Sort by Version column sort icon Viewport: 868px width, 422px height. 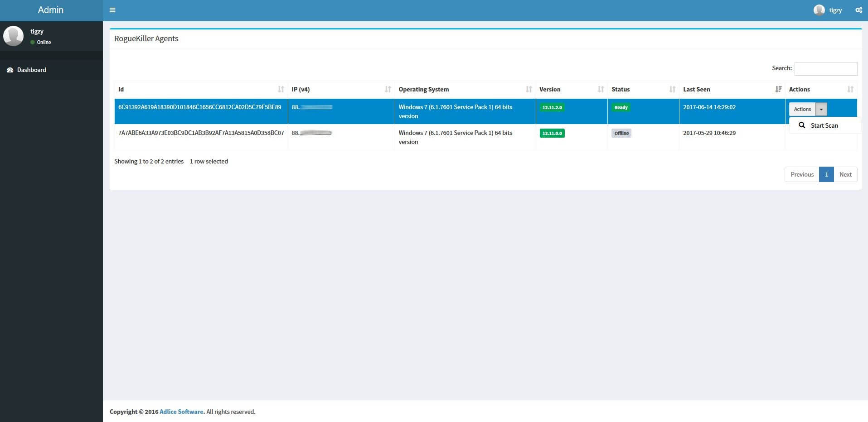[x=601, y=89]
